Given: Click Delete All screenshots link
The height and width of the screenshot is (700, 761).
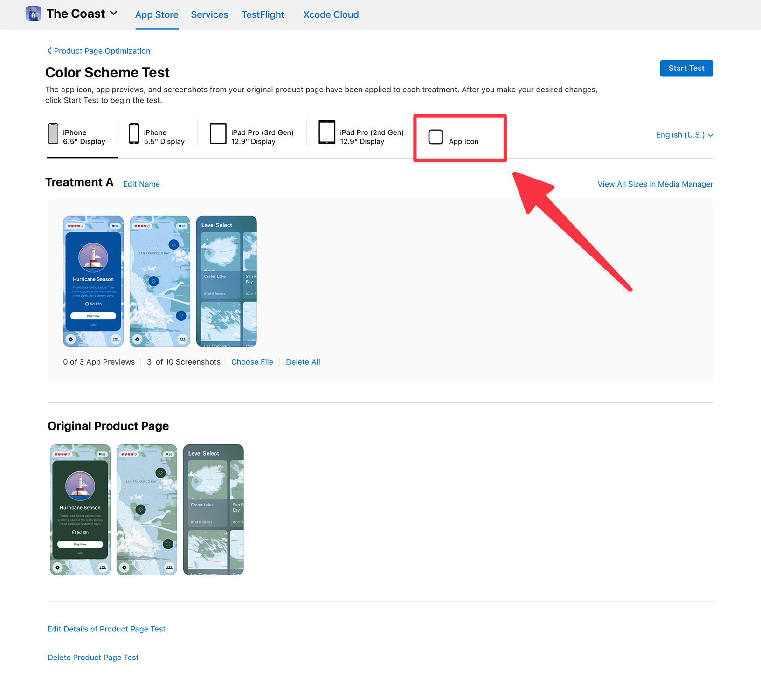Looking at the screenshot, I should click(x=303, y=362).
